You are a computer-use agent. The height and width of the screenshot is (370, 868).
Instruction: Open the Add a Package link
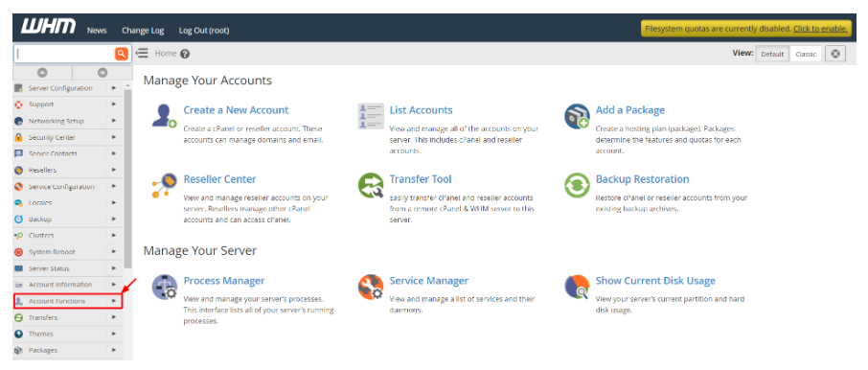click(630, 110)
